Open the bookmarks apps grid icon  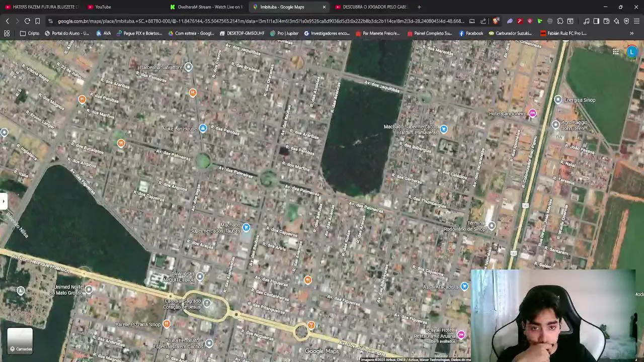(x=7, y=33)
